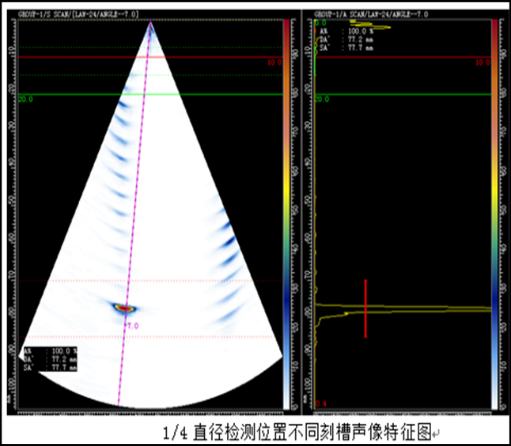Image resolution: width=511 pixels, height=446 pixels.
Task: Click the A-scan color palette bar on right
Action: [495, 214]
